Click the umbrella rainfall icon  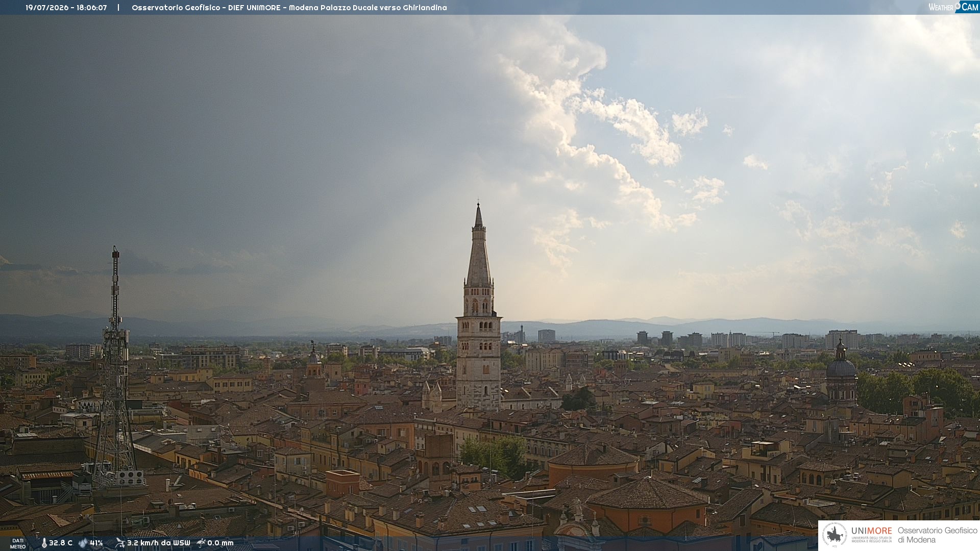201,543
